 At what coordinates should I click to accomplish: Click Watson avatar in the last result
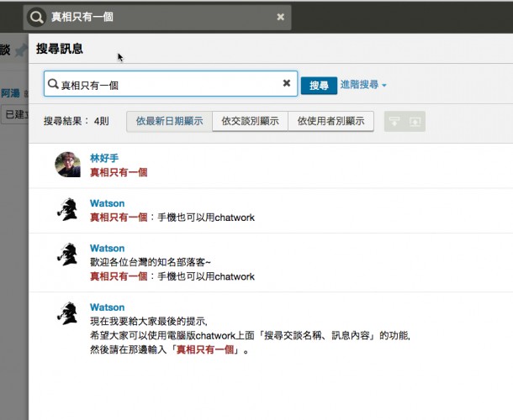[x=67, y=314]
